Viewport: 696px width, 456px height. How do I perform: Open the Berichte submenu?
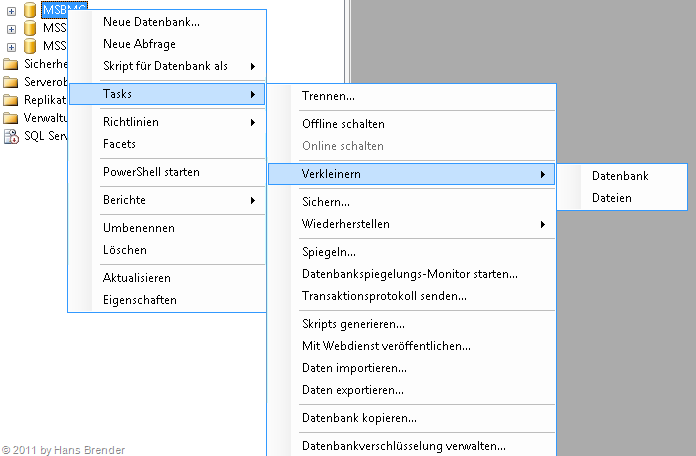124,200
